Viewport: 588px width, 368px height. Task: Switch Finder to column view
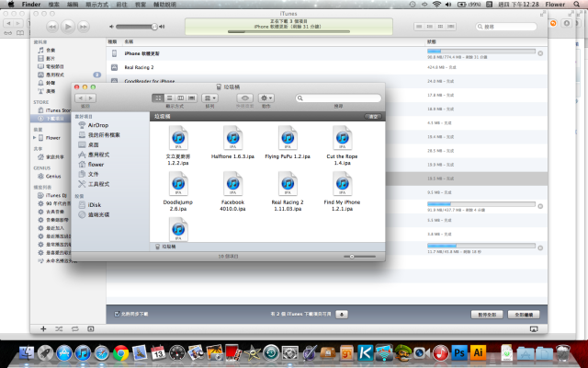pyautogui.click(x=180, y=98)
